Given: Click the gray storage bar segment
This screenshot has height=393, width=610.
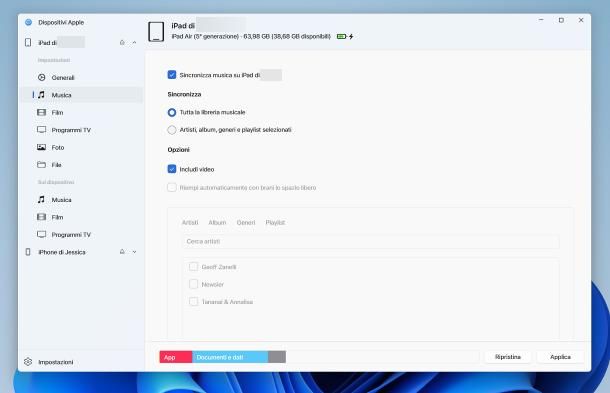Looking at the screenshot, I should (277, 357).
